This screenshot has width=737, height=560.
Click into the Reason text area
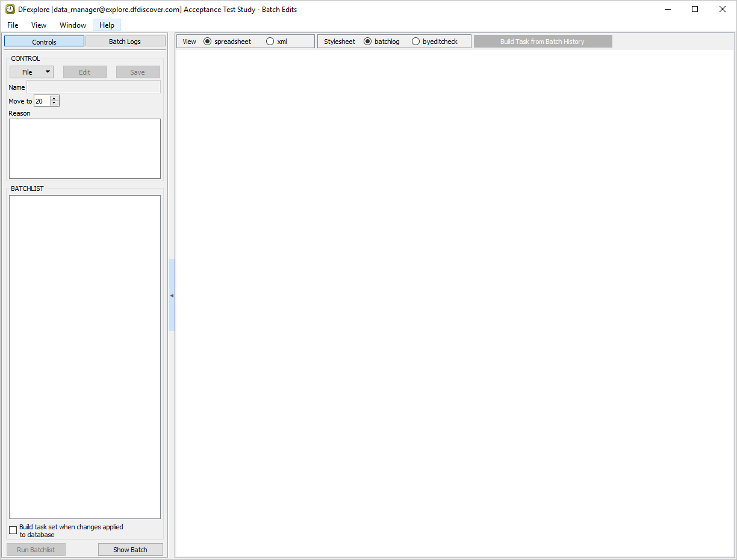click(x=85, y=149)
